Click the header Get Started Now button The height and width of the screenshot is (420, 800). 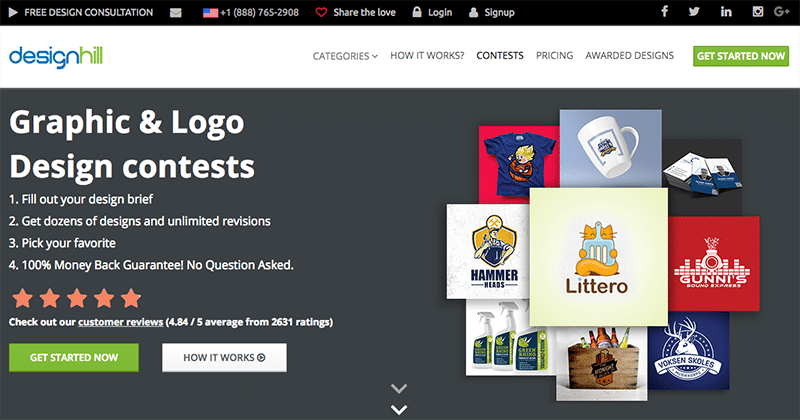[x=741, y=56]
